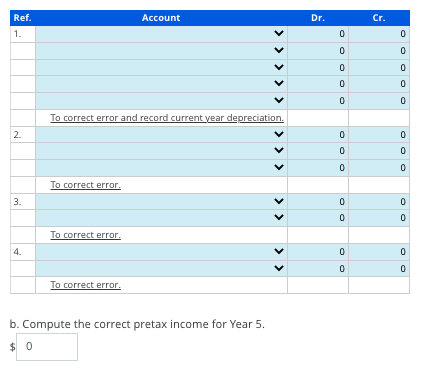Open the fifth account dropdown of entry 1
Screen dimensions: 429x375
[161, 101]
